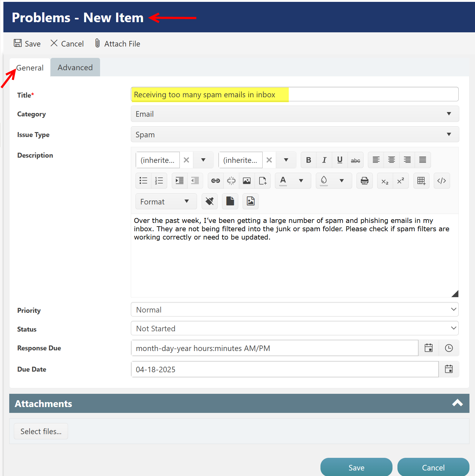Click the Select files button

(x=41, y=431)
